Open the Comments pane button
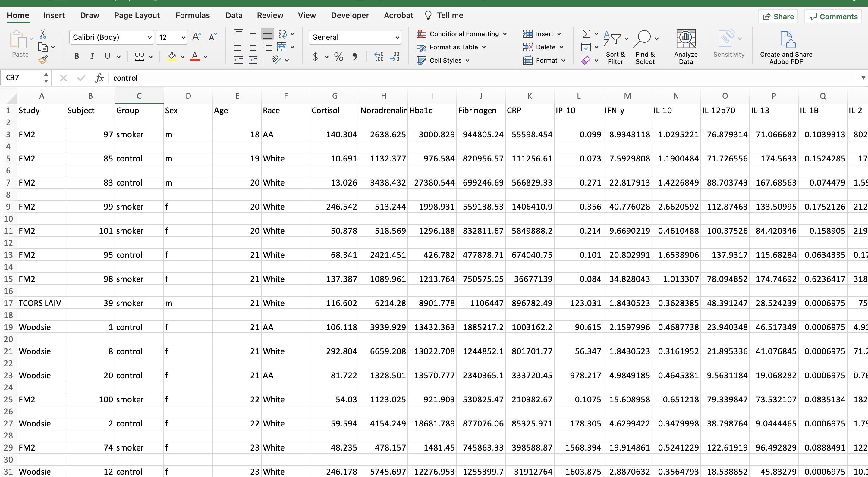 pos(833,17)
